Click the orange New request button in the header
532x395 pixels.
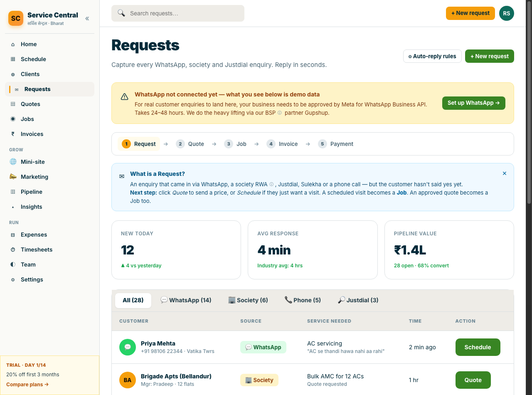click(x=470, y=13)
